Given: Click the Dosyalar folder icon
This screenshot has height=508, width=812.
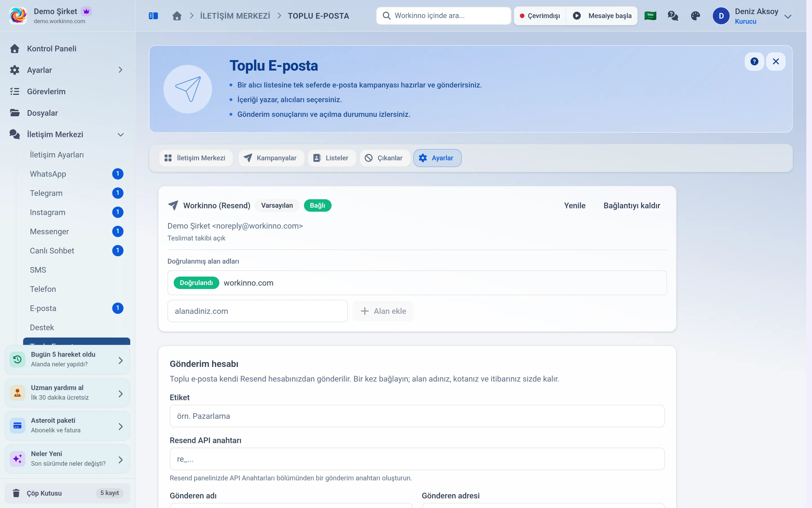Looking at the screenshot, I should (14, 113).
